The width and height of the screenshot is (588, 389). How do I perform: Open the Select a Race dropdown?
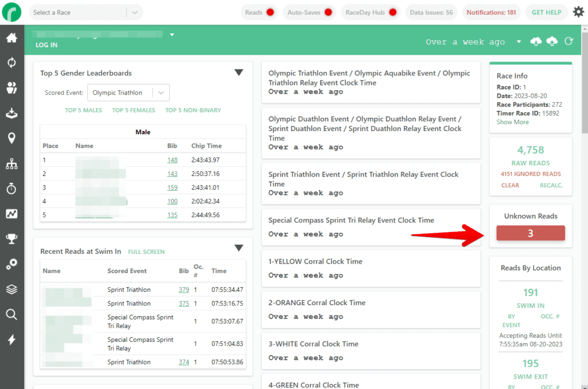tap(86, 13)
